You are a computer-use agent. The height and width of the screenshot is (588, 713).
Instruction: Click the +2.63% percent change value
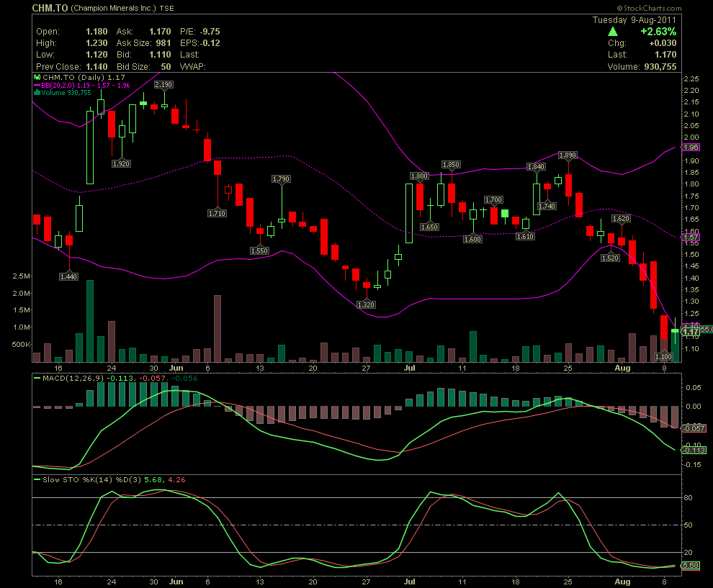point(658,32)
